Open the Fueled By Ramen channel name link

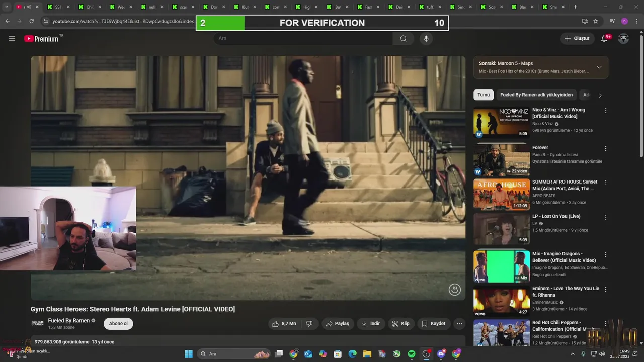[x=68, y=320]
